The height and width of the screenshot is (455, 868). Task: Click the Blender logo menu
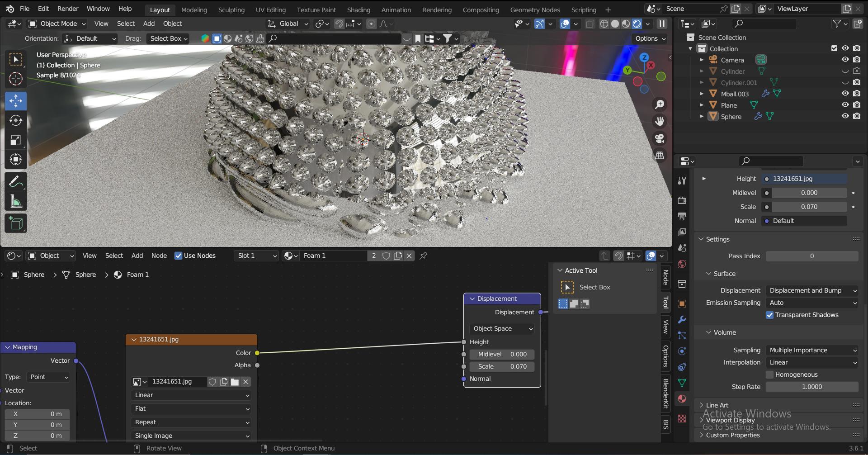click(10, 9)
